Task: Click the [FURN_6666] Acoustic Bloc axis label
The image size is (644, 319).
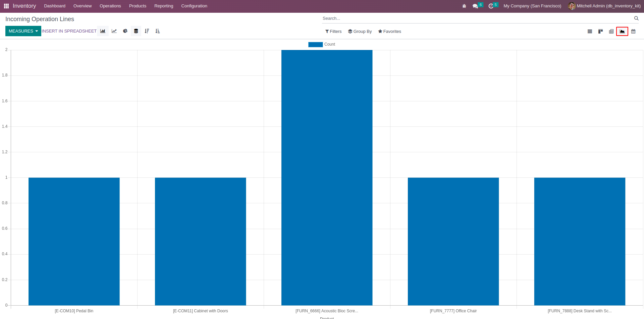Action: [x=327, y=311]
